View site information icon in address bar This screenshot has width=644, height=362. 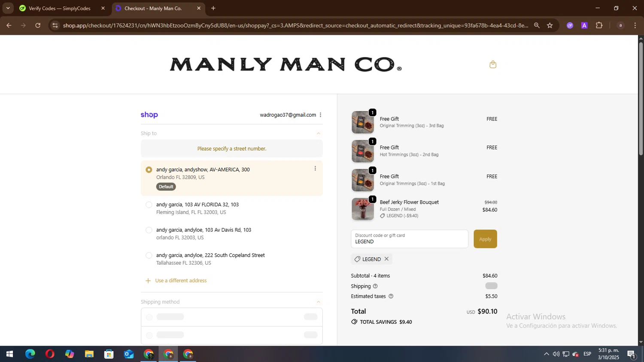55,25
